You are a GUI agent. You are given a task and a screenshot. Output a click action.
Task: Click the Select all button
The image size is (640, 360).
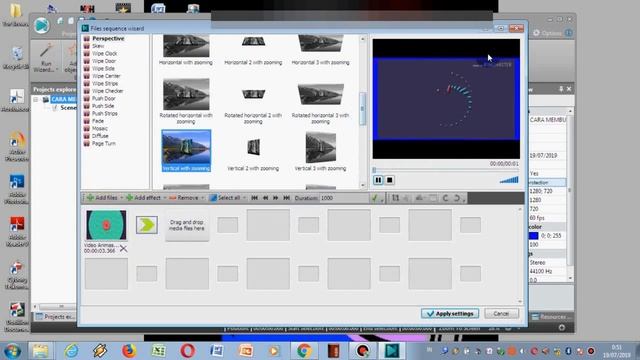[x=225, y=198]
